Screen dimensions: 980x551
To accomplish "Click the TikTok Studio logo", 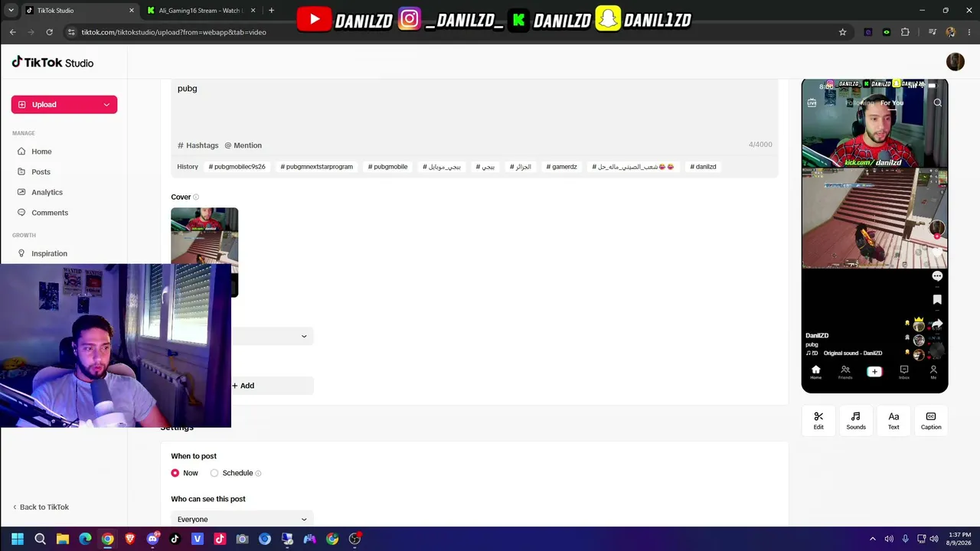I will pyautogui.click(x=53, y=62).
